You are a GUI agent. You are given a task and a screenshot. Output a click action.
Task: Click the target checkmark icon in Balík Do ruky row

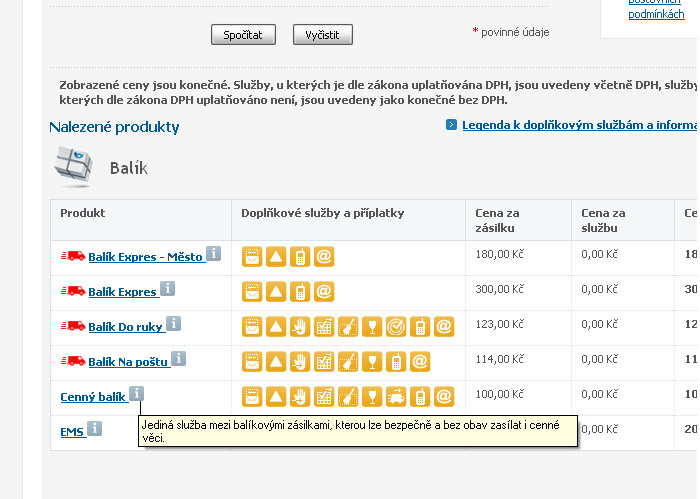[396, 327]
